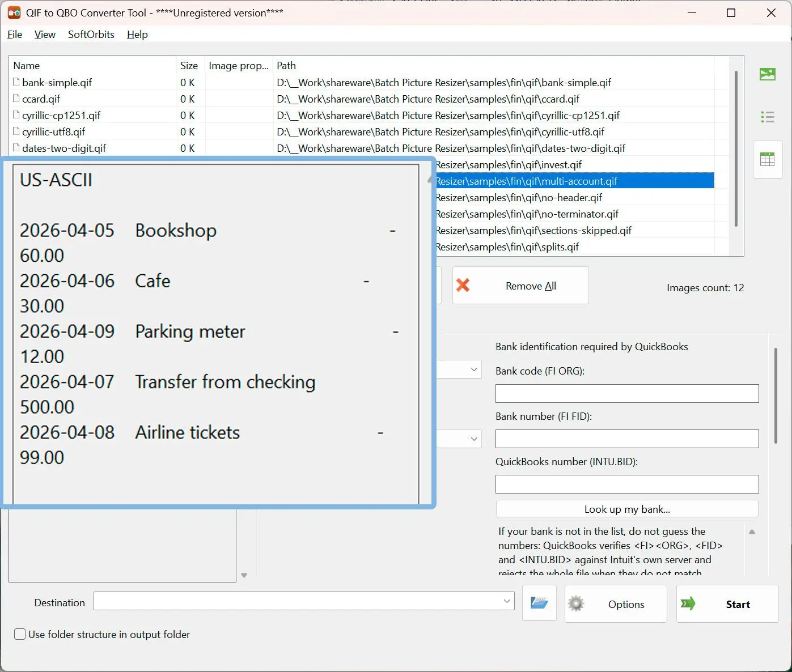Image resolution: width=792 pixels, height=672 pixels.
Task: Click the Images count: 12 label
Action: (705, 288)
